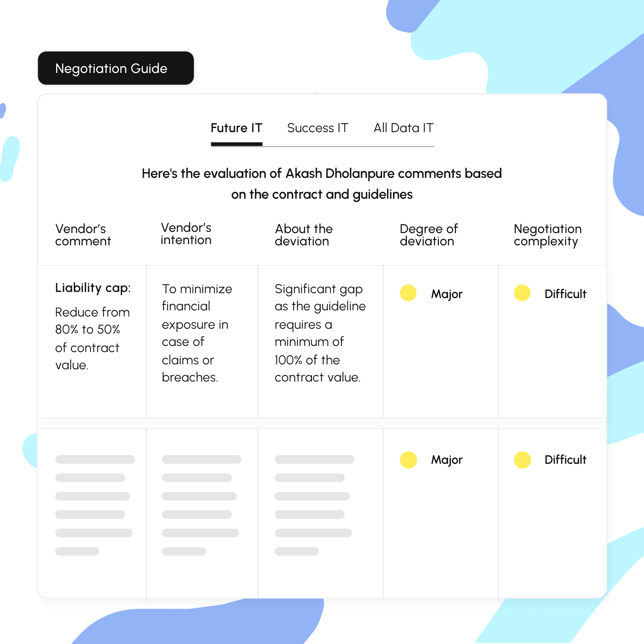Image resolution: width=644 pixels, height=644 pixels.
Task: Click the Degree of deviation column header
Action: (428, 235)
